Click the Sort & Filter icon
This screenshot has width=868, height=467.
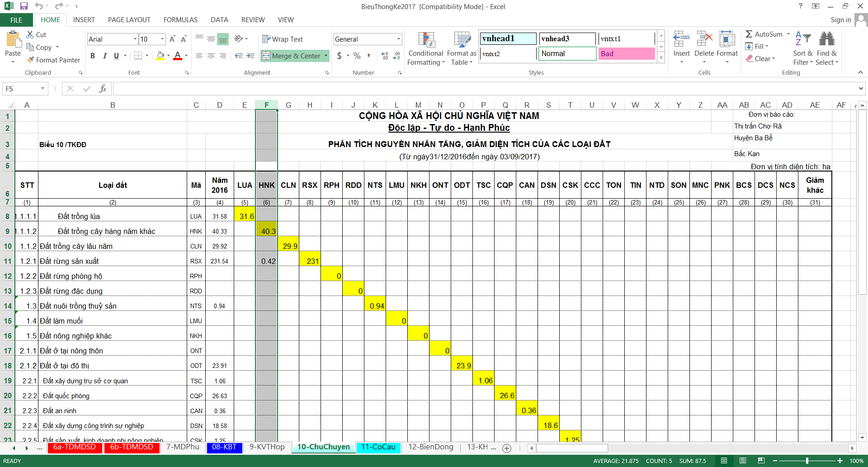tap(802, 49)
